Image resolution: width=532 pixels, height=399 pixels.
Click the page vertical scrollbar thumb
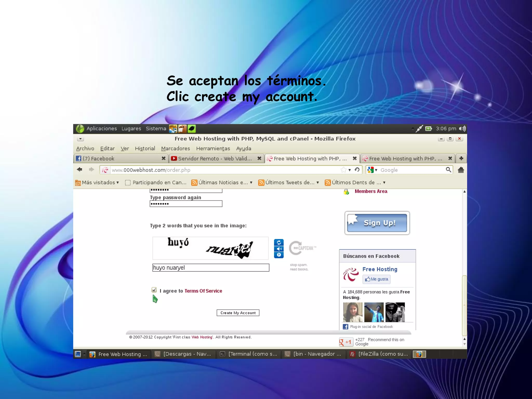click(x=464, y=305)
